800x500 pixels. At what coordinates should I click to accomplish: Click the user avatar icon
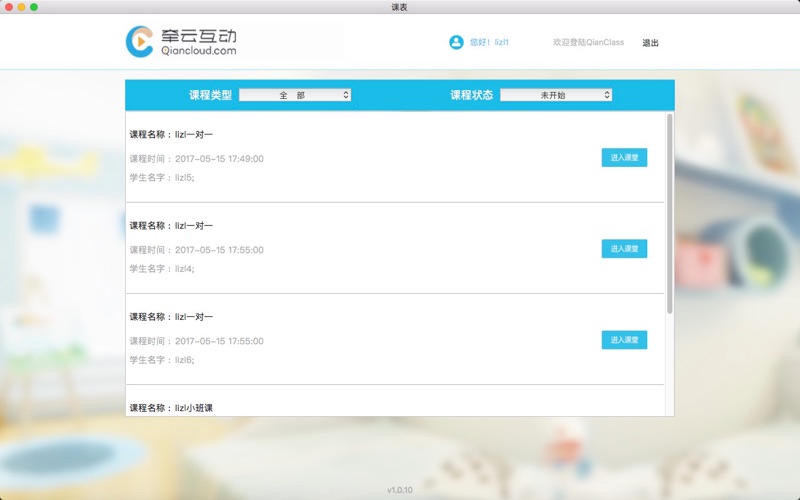point(456,42)
